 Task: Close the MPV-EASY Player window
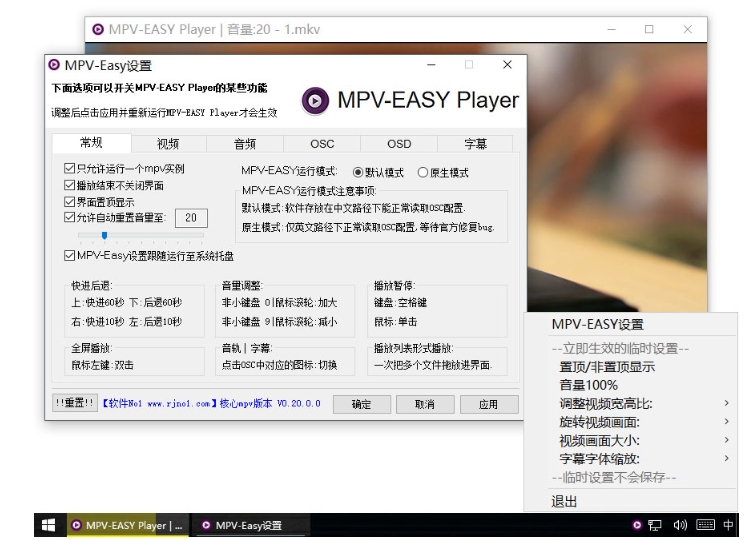[x=688, y=29]
